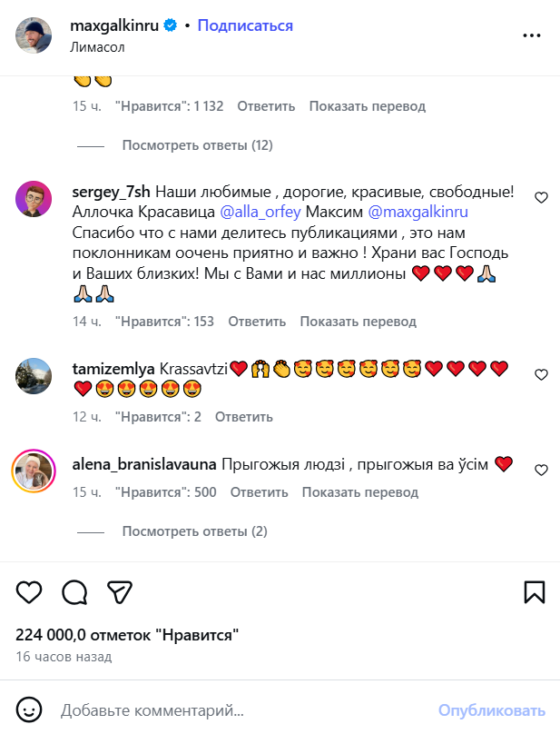This screenshot has height=734, width=560.
Task: Share the post with the paper plane icon
Action: coord(120,592)
